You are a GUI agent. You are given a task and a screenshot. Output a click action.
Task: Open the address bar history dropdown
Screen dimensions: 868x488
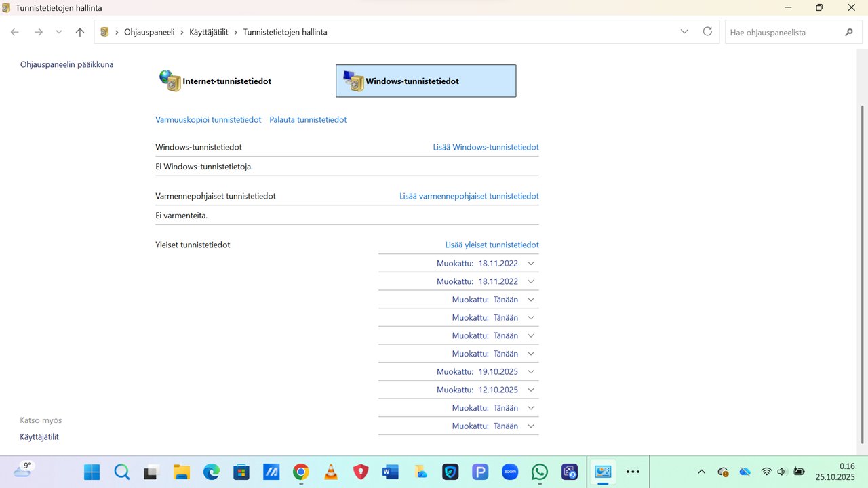tap(684, 32)
